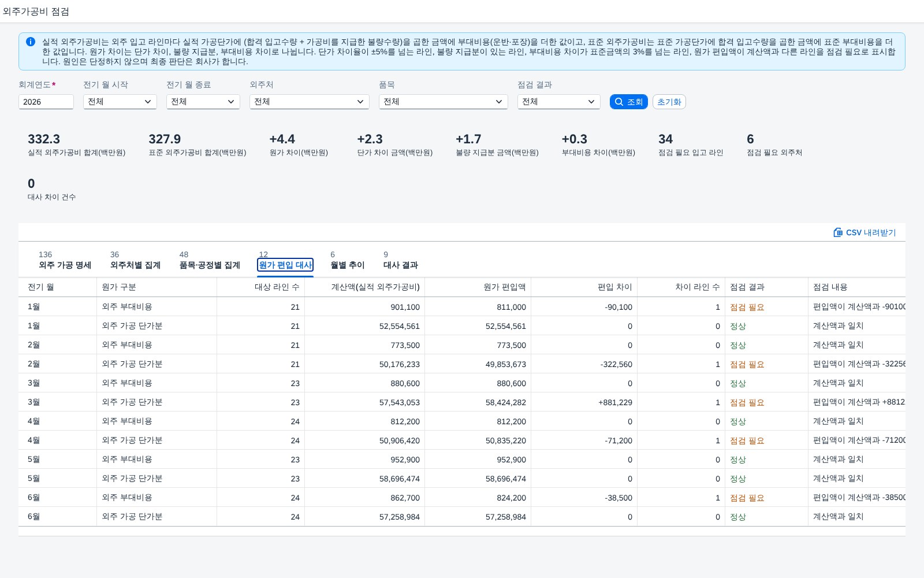
Task: Expand the 품목 dropdown
Action: [x=444, y=102]
